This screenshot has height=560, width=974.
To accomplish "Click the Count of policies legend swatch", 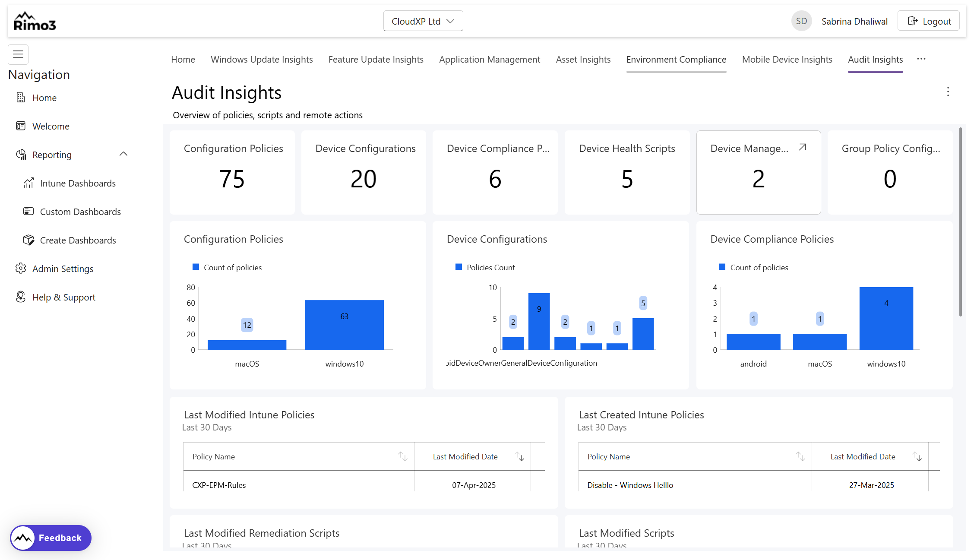I will pyautogui.click(x=196, y=267).
